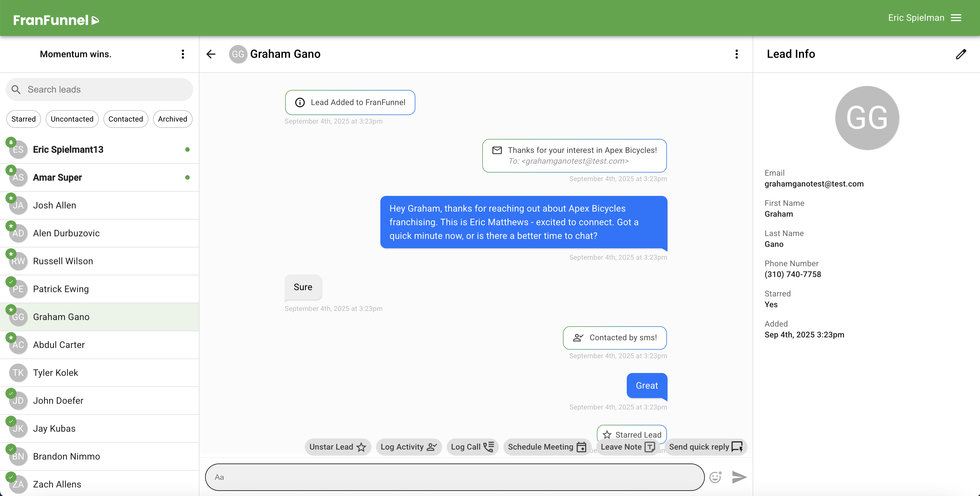
Task: Click the bell badge on Amar Super's avatar
Action: coord(11,170)
